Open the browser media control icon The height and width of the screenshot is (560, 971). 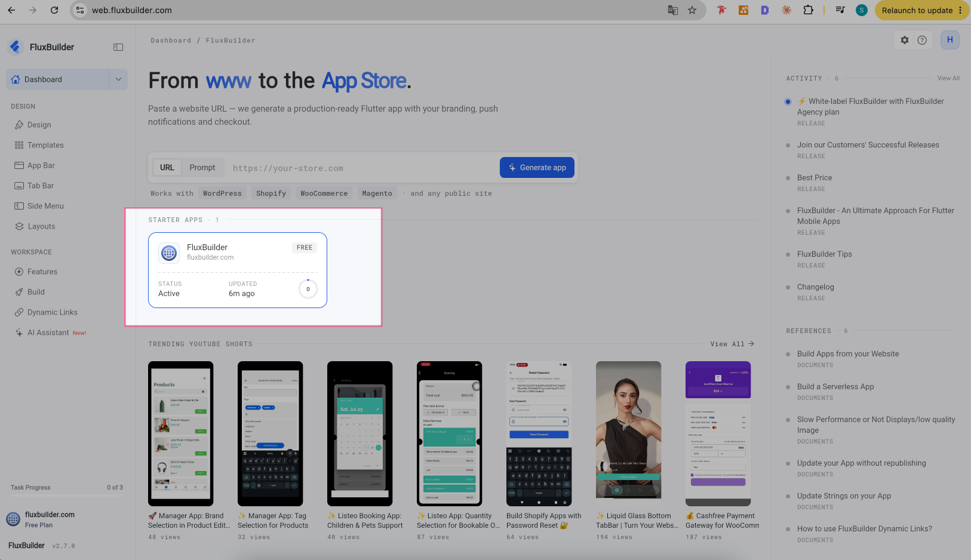[x=840, y=10]
